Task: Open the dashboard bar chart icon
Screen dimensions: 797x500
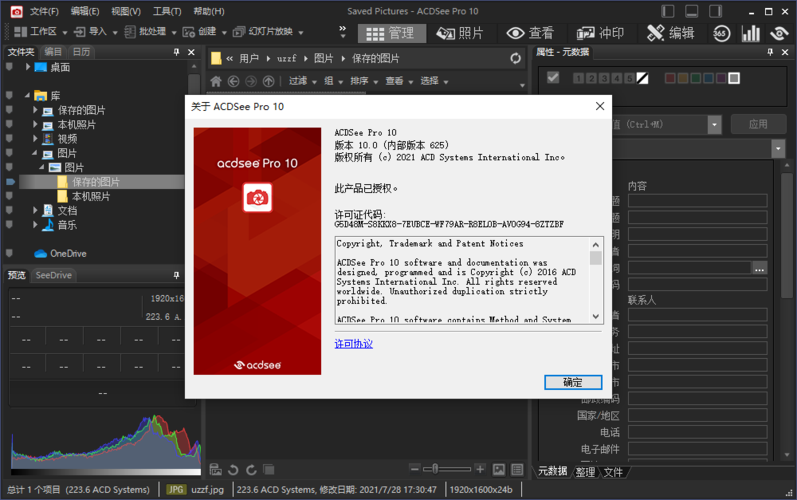Action: (750, 34)
